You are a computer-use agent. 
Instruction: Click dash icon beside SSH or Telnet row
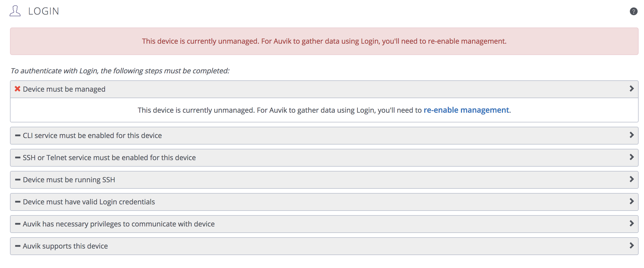18,157
